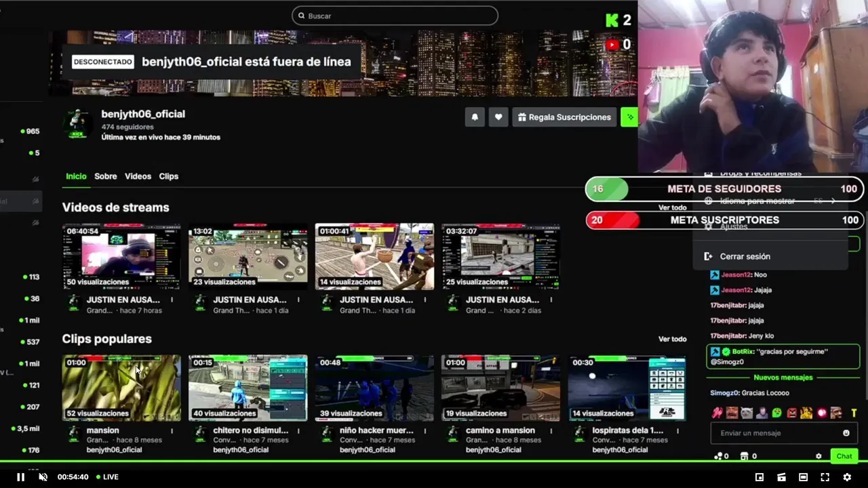
Task: Activate mini player icon
Action: tap(759, 477)
